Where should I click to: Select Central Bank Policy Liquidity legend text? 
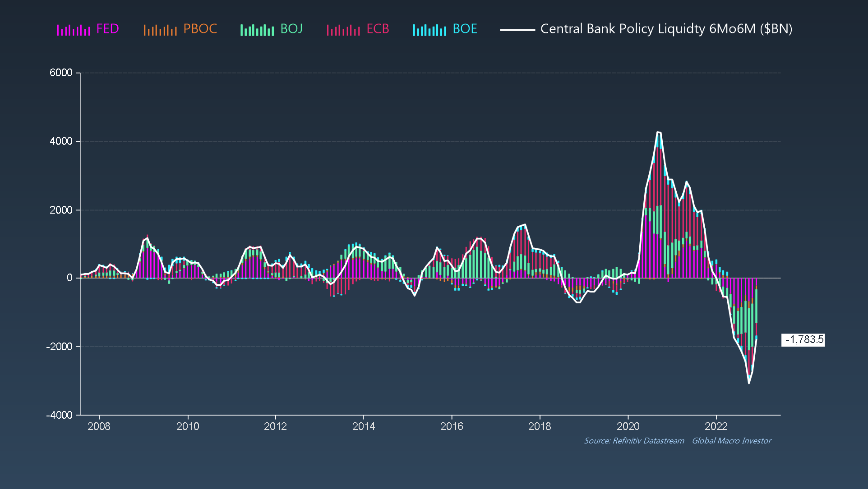(x=666, y=29)
